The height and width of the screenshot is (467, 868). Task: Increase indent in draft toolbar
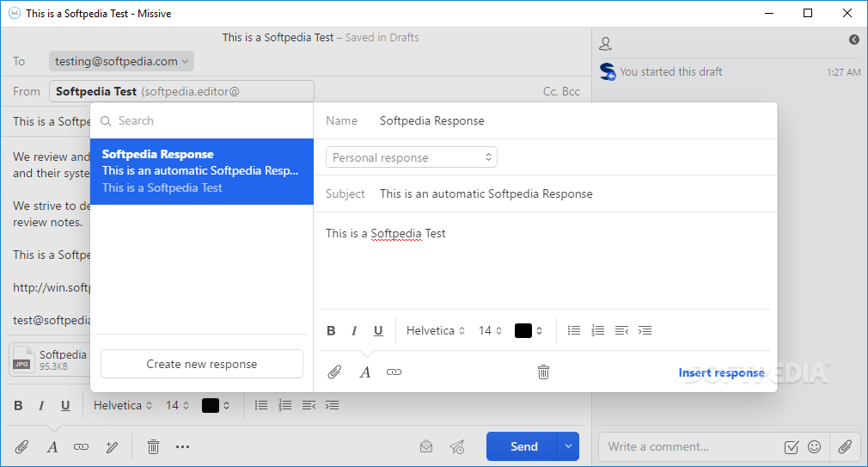332,406
